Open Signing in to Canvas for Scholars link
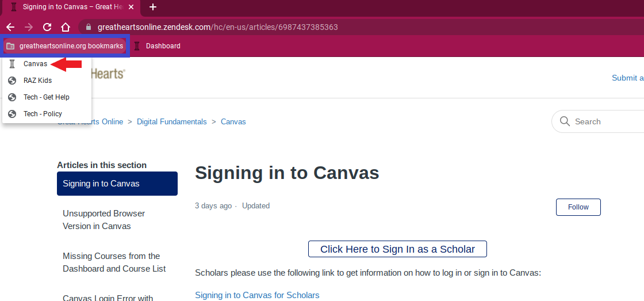The height and width of the screenshot is (301, 644). tap(257, 295)
